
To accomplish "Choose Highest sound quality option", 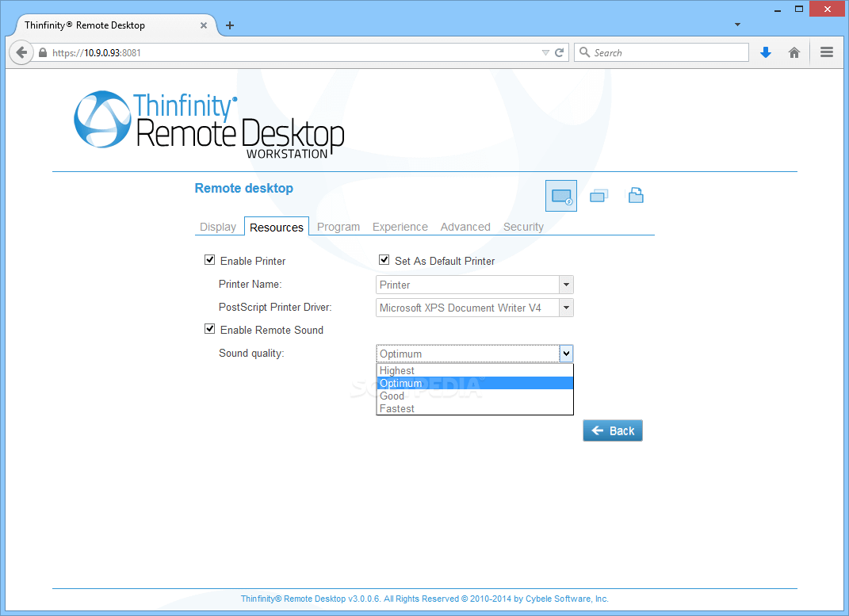I will [x=475, y=370].
